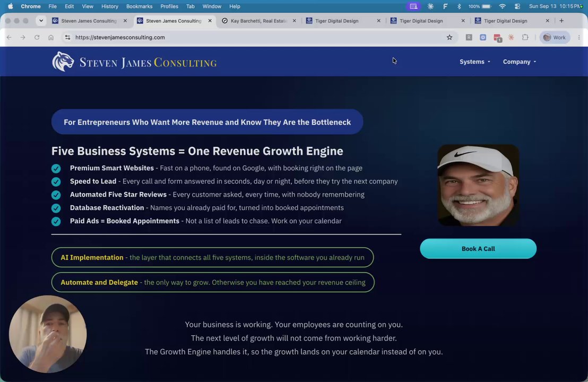Click the Book A Call button
The height and width of the screenshot is (382, 588).
pyautogui.click(x=478, y=248)
